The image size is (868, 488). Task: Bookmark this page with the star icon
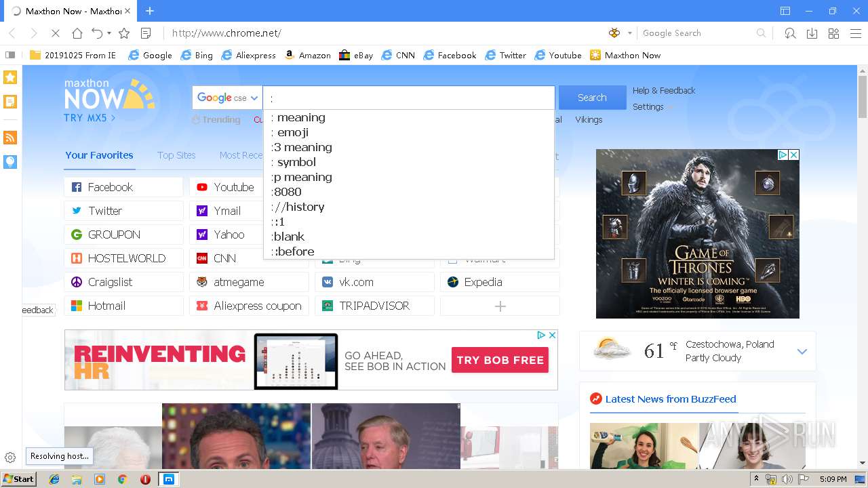(x=124, y=33)
